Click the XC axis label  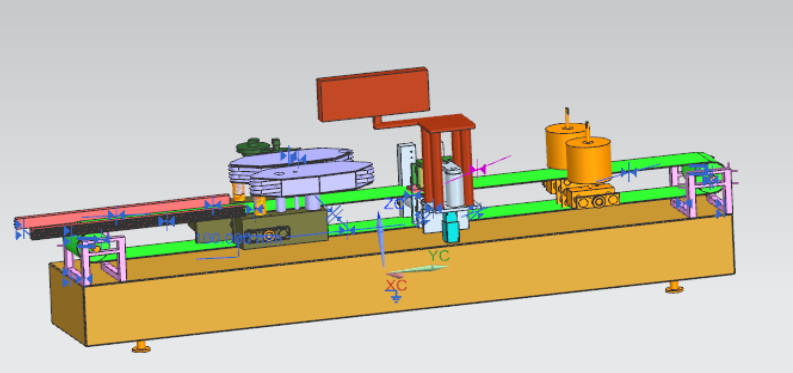[x=396, y=285]
